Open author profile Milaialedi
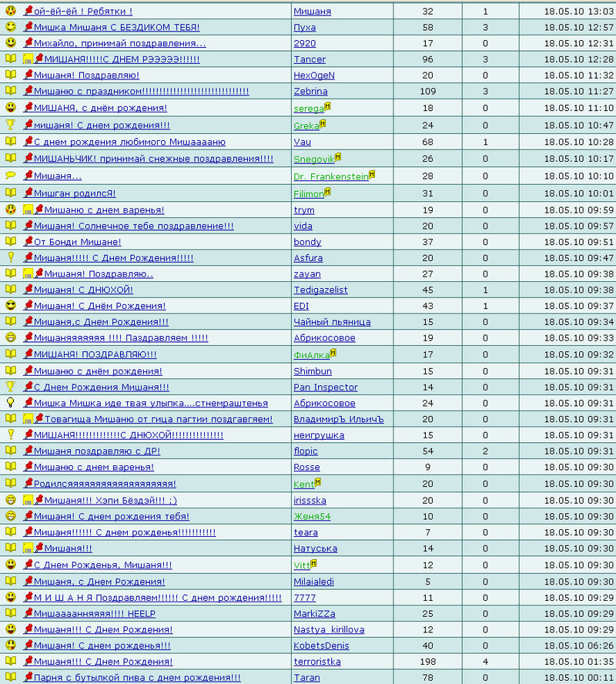Screen dimensions: 616x684 tap(314, 582)
